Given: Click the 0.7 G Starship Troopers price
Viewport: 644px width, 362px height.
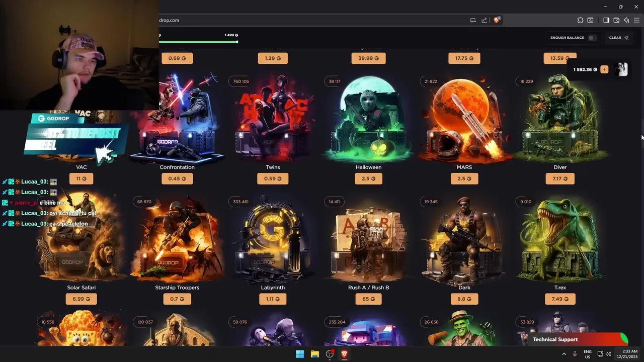Looking at the screenshot, I should tap(177, 299).
